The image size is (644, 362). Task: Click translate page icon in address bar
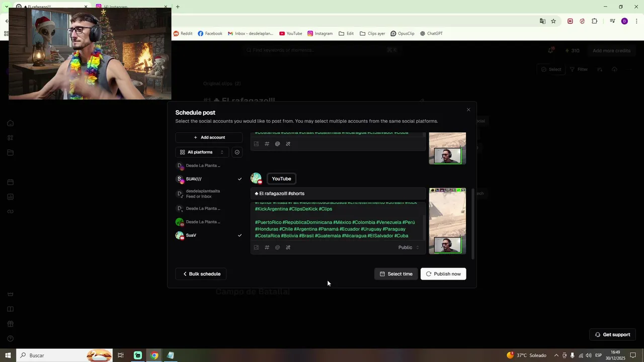[542, 21]
